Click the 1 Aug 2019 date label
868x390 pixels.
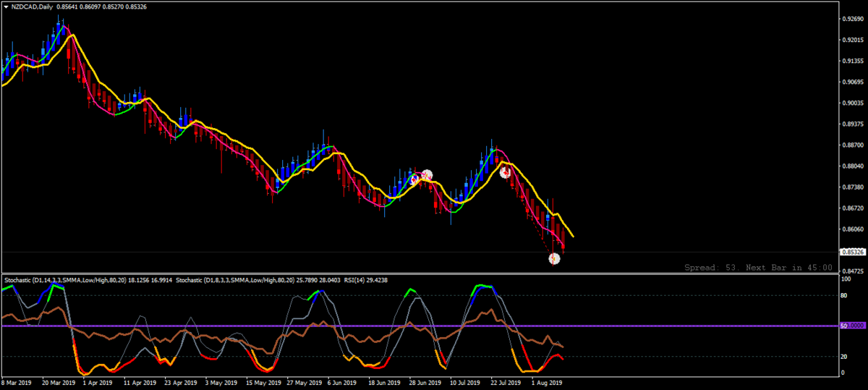coord(548,382)
